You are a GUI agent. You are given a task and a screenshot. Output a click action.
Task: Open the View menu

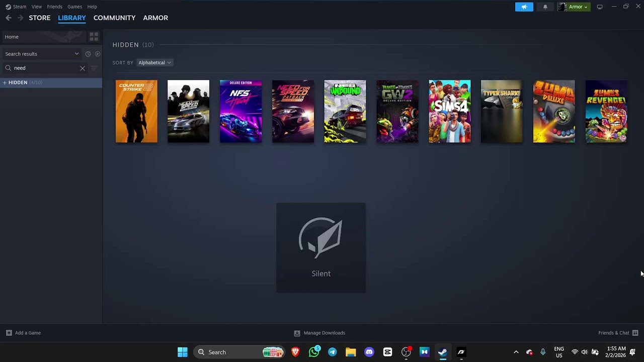37,7
